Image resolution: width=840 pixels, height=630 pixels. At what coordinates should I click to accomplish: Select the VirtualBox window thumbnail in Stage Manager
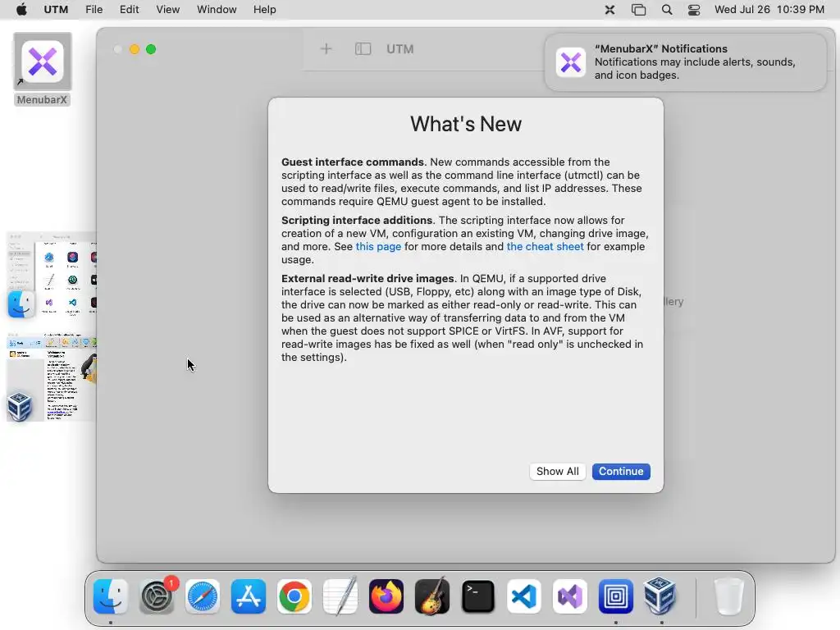click(52, 377)
